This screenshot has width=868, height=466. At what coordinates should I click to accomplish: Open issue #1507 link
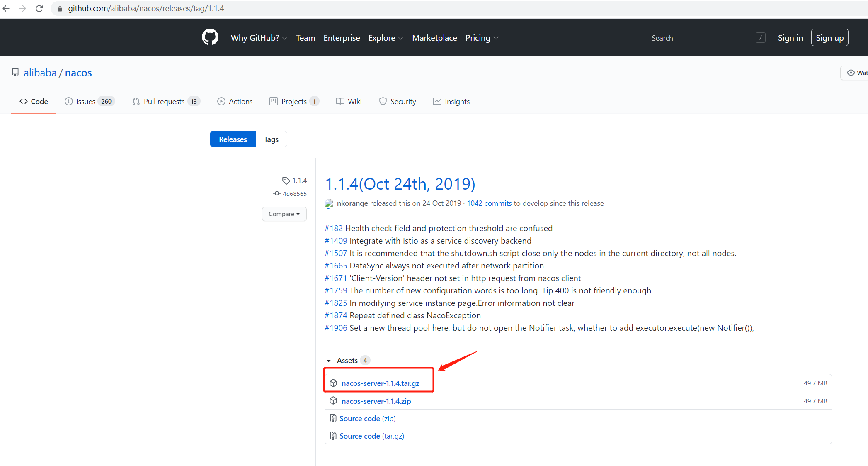(x=336, y=253)
